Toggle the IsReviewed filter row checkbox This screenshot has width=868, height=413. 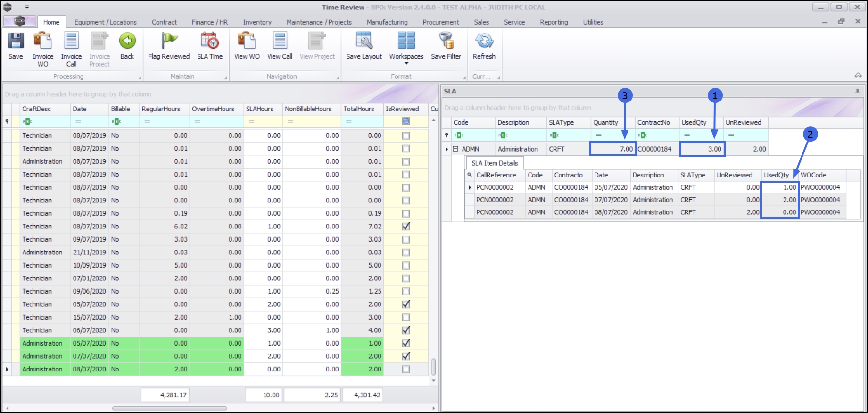coord(405,121)
